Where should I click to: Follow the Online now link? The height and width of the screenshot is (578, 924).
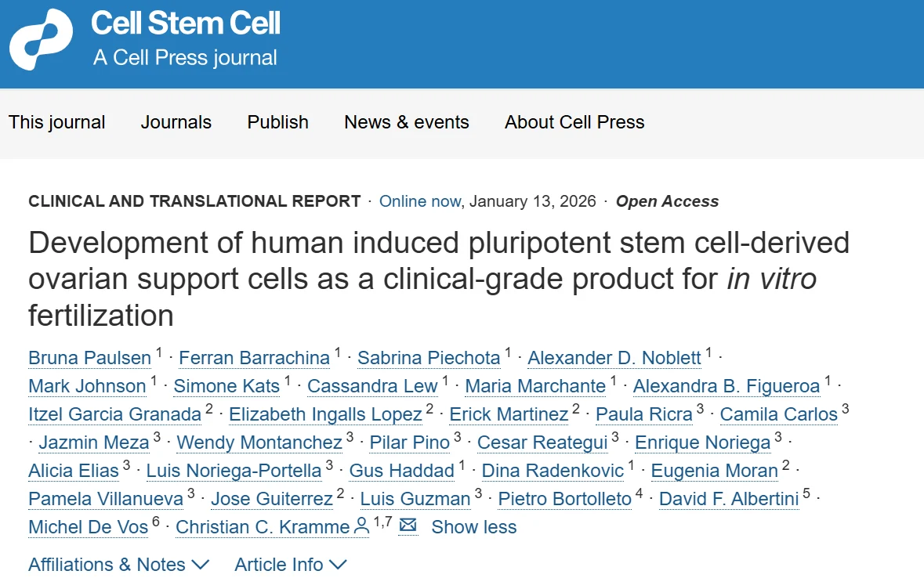pos(420,201)
